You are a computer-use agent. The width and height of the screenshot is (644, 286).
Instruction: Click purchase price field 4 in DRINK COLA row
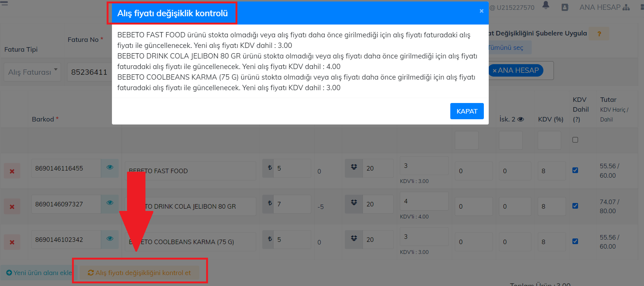coord(424,201)
